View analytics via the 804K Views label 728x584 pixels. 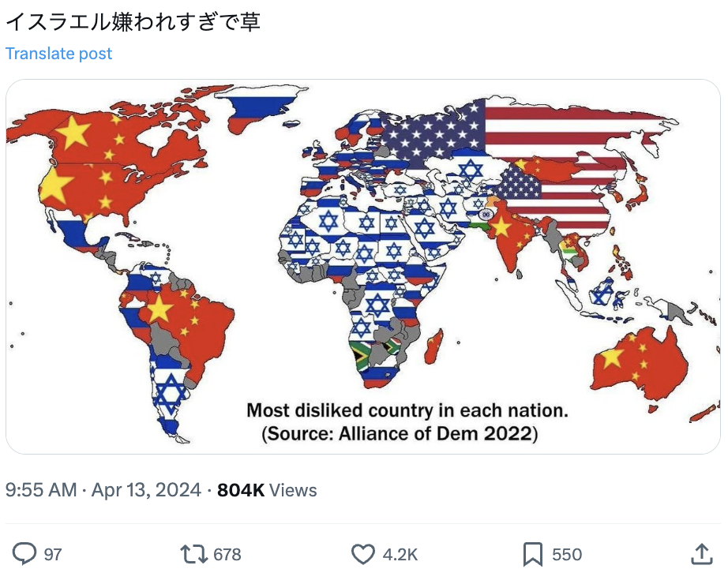[x=267, y=490]
